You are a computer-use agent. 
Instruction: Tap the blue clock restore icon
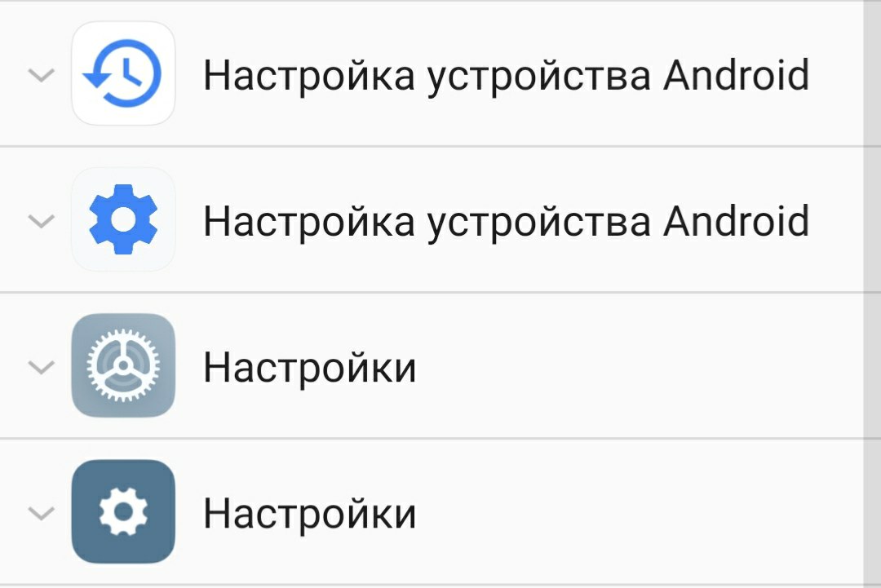coord(123,73)
